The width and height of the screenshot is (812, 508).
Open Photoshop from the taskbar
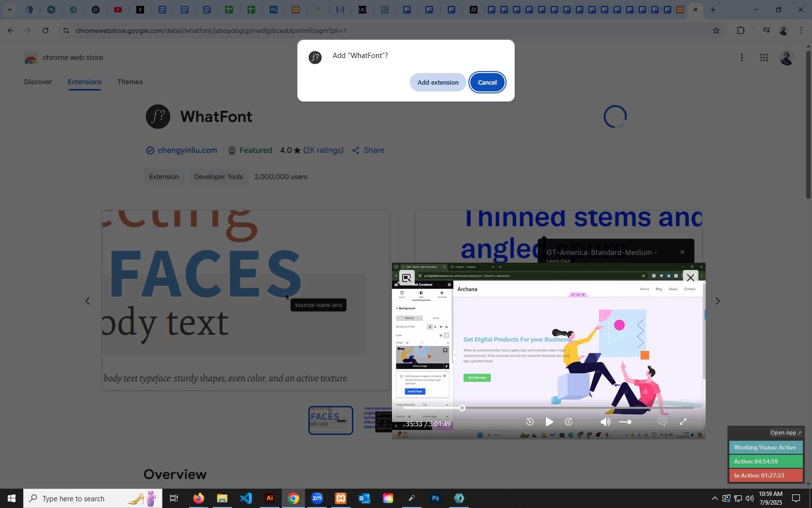[x=435, y=498]
